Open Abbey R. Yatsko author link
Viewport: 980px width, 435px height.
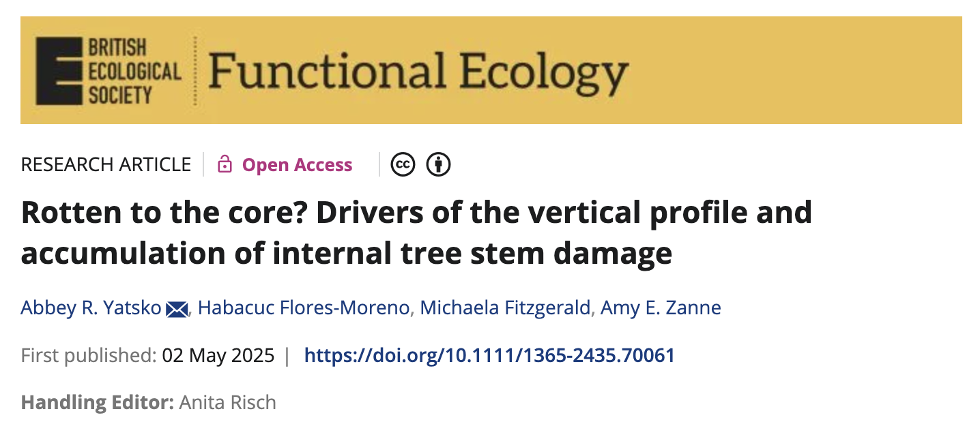click(x=91, y=308)
